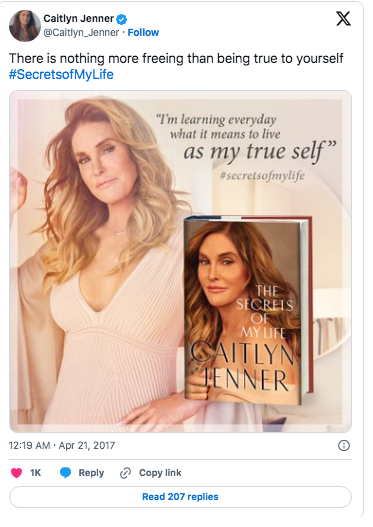Open the 12:19 AM · Apr 21, 2017 timestamp

(x=62, y=446)
